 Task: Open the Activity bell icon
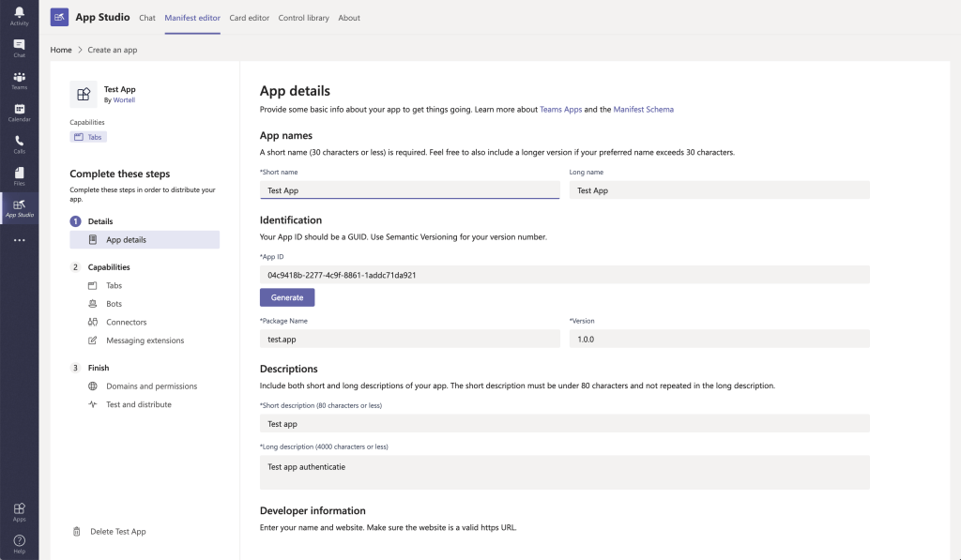[19, 16]
